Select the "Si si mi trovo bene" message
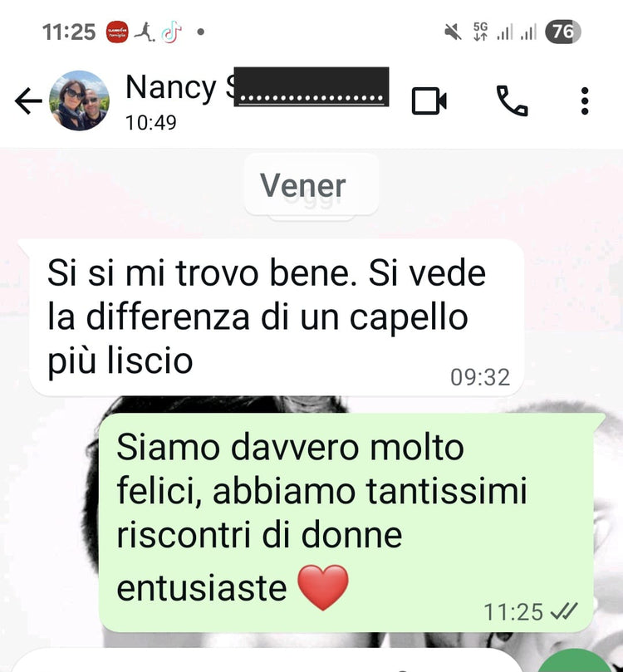Image resolution: width=623 pixels, height=672 pixels. [277, 317]
